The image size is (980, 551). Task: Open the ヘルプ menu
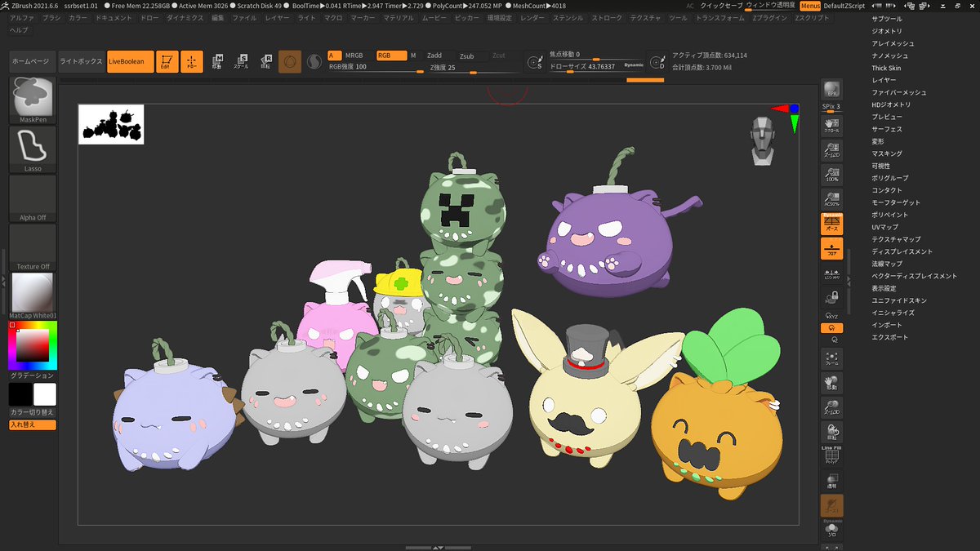[x=19, y=29]
